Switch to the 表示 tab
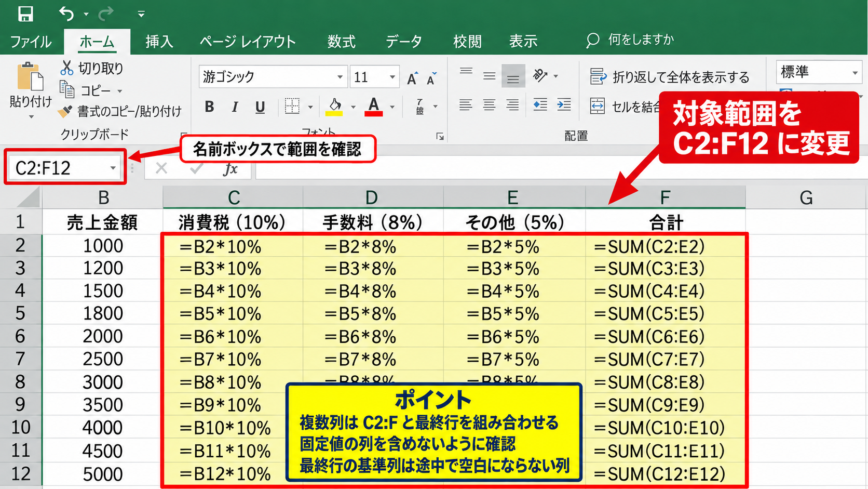The image size is (868, 489). (x=523, y=42)
